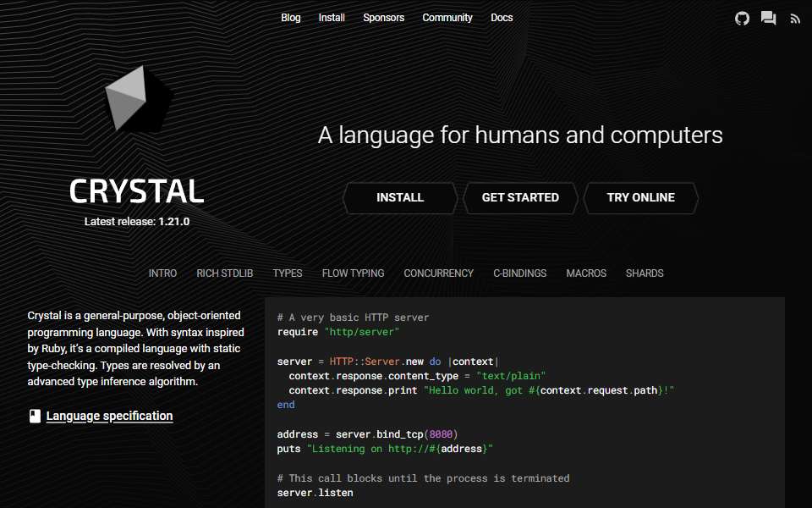Click the Crystal description paragraph
The image size is (812, 508).
click(x=135, y=348)
